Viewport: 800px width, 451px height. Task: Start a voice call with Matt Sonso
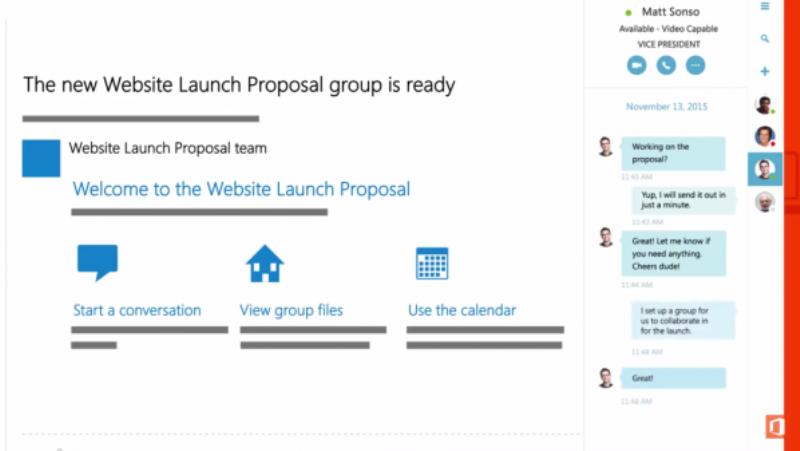(x=666, y=65)
